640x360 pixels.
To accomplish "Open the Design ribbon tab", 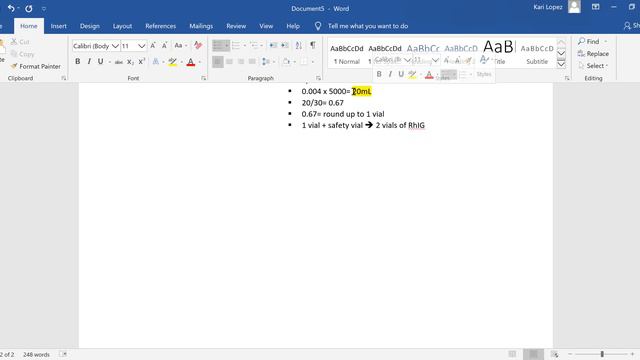I will (89, 26).
